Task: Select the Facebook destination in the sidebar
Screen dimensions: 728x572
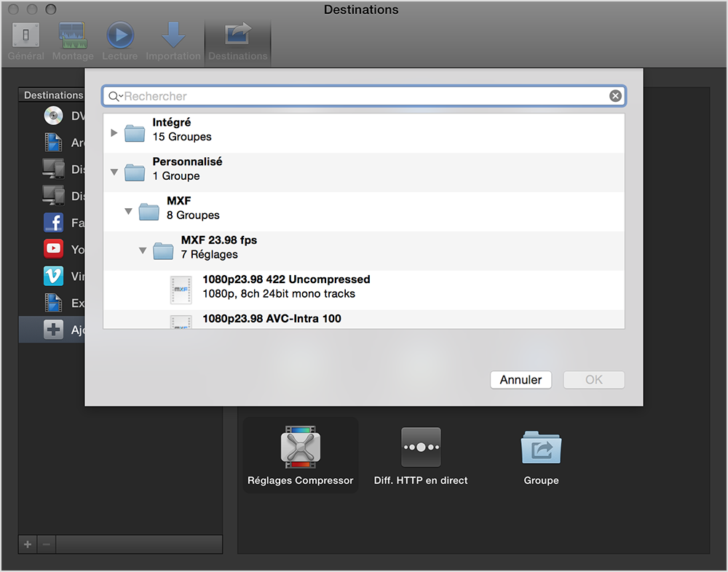Action: pos(53,222)
